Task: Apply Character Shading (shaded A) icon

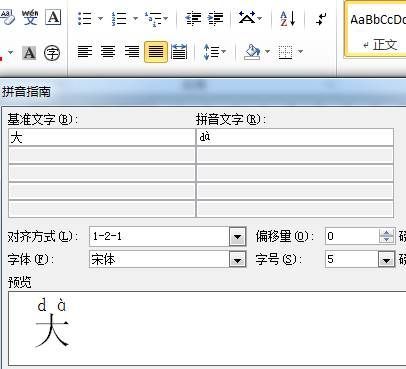Action: pos(29,53)
